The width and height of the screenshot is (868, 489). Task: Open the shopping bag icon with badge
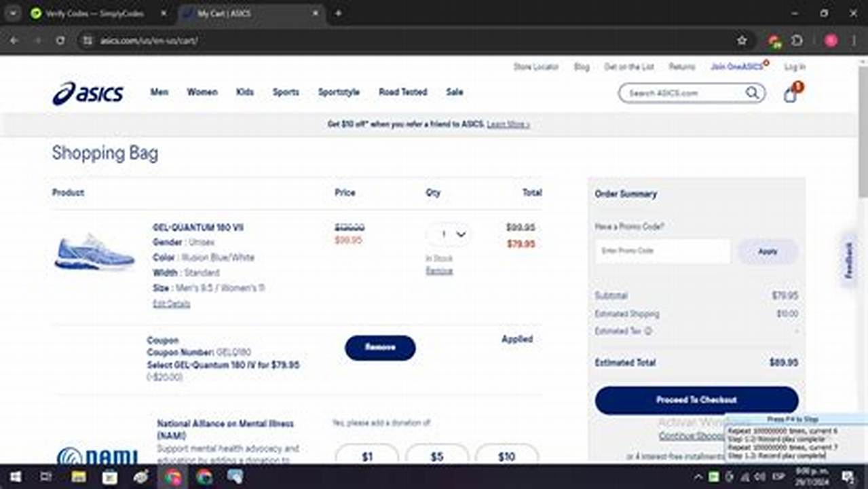(x=789, y=94)
